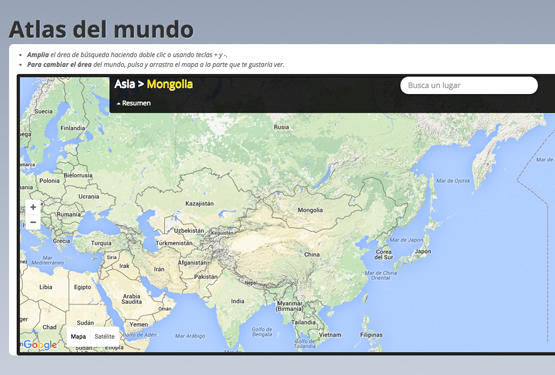This screenshot has width=555, height=375.
Task: Open the Asia breadcrumb link
Action: pyautogui.click(x=125, y=84)
